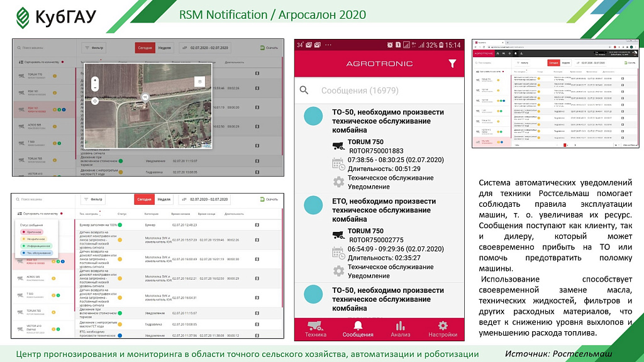
Task: Select Неделя in the map popup screenshot
Action: 164,48
